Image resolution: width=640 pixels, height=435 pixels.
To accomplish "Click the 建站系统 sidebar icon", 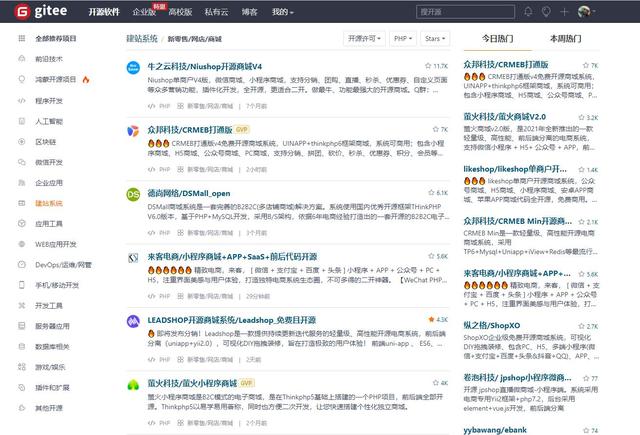I will tap(22, 203).
